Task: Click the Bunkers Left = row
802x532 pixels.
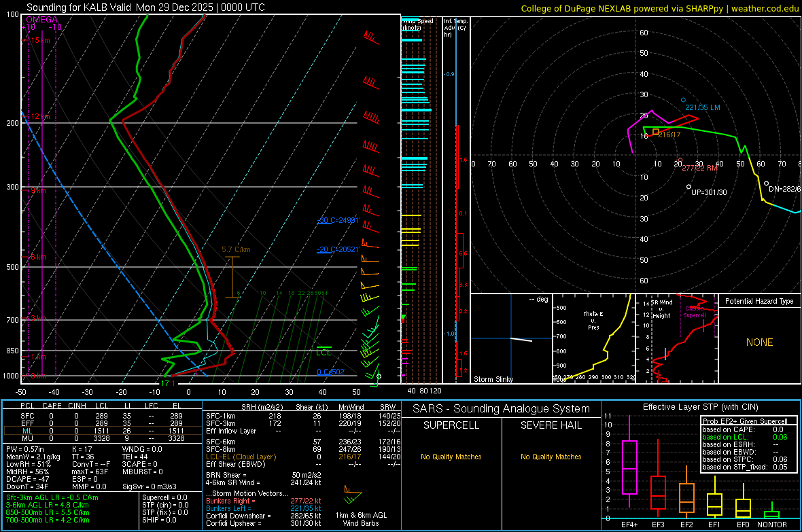Action: pyautogui.click(x=264, y=508)
